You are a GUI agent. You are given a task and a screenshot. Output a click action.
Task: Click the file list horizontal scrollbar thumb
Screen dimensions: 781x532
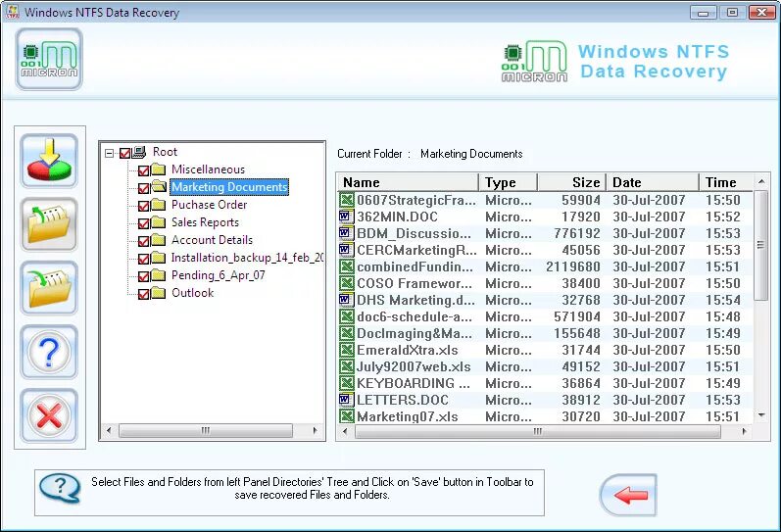[x=538, y=431]
